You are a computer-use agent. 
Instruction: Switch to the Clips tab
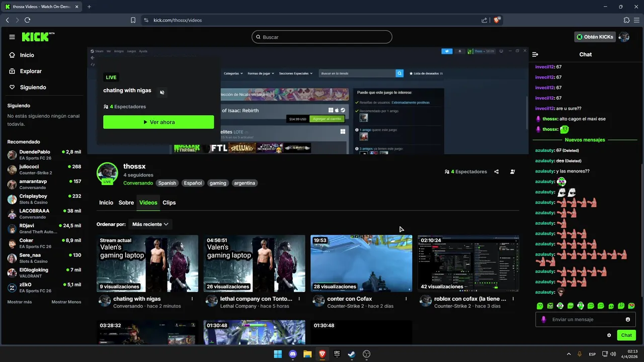click(x=169, y=203)
